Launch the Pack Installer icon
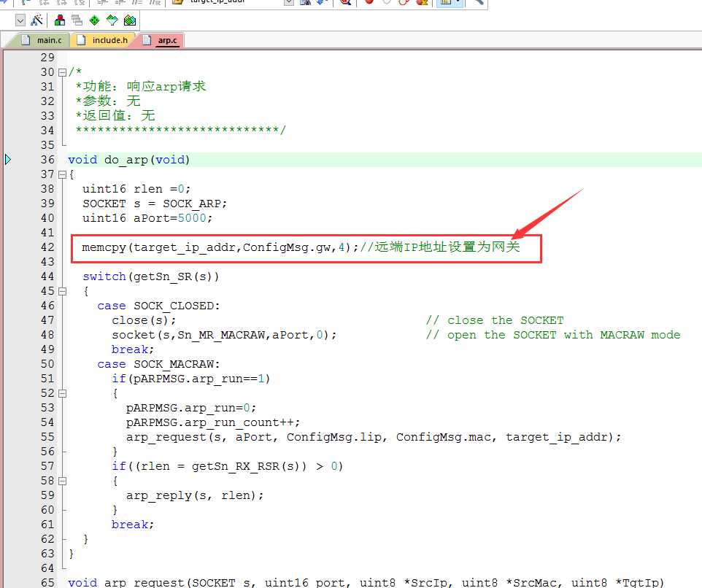This screenshot has height=588, width=702. (x=130, y=20)
